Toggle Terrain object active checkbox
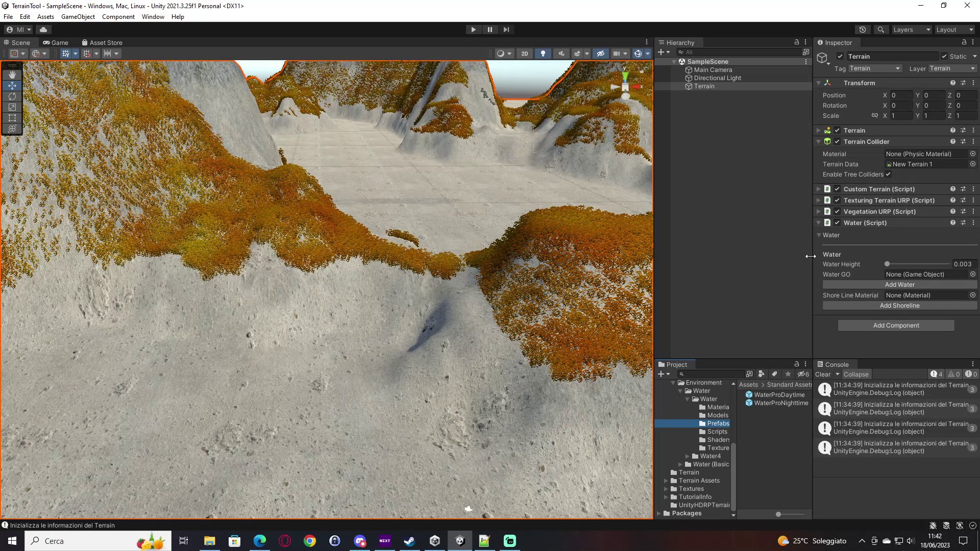 (840, 56)
